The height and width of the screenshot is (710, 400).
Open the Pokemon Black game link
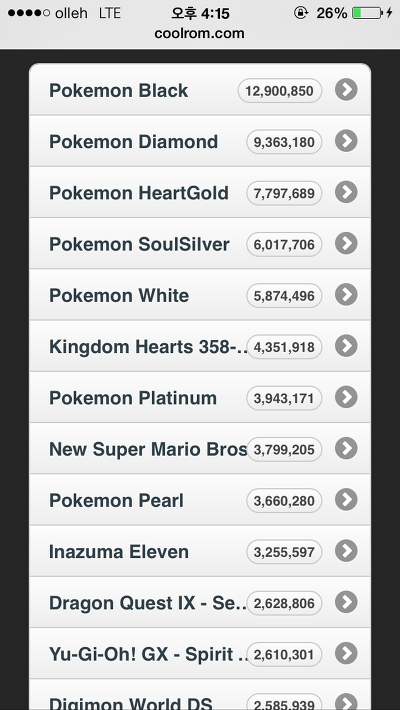[x=200, y=90]
